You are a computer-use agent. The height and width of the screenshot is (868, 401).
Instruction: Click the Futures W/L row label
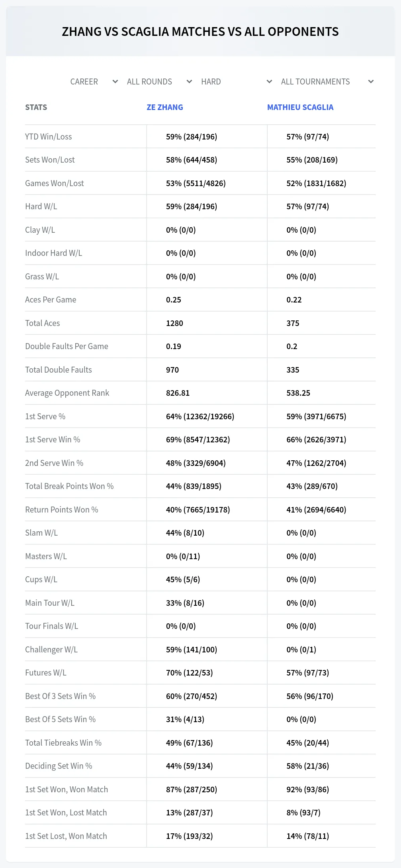46,673
